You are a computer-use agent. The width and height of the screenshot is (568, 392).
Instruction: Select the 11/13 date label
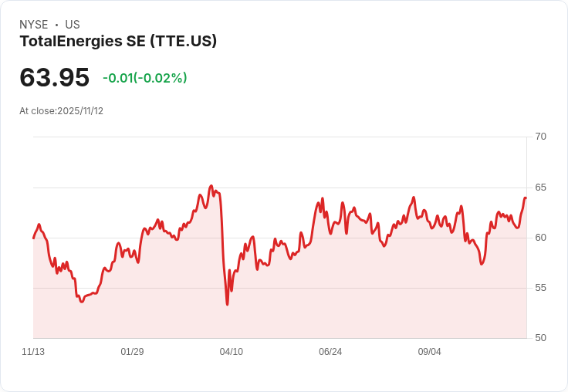(33, 351)
